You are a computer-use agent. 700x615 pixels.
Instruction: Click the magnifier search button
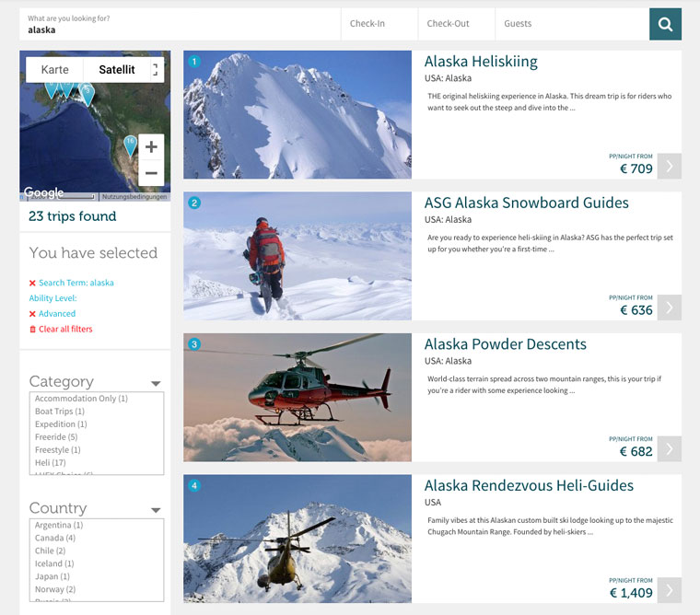pos(665,24)
